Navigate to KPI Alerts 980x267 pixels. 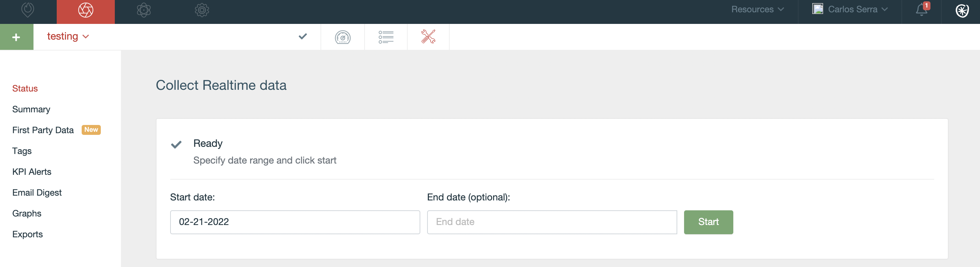pos(31,171)
